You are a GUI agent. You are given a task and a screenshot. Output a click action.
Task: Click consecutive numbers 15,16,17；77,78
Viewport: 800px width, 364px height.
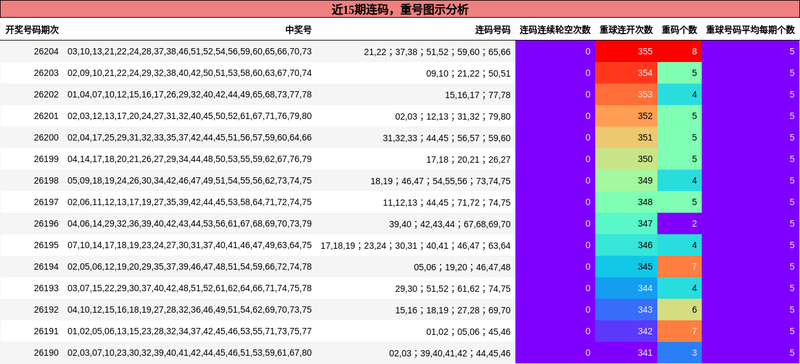pyautogui.click(x=478, y=94)
